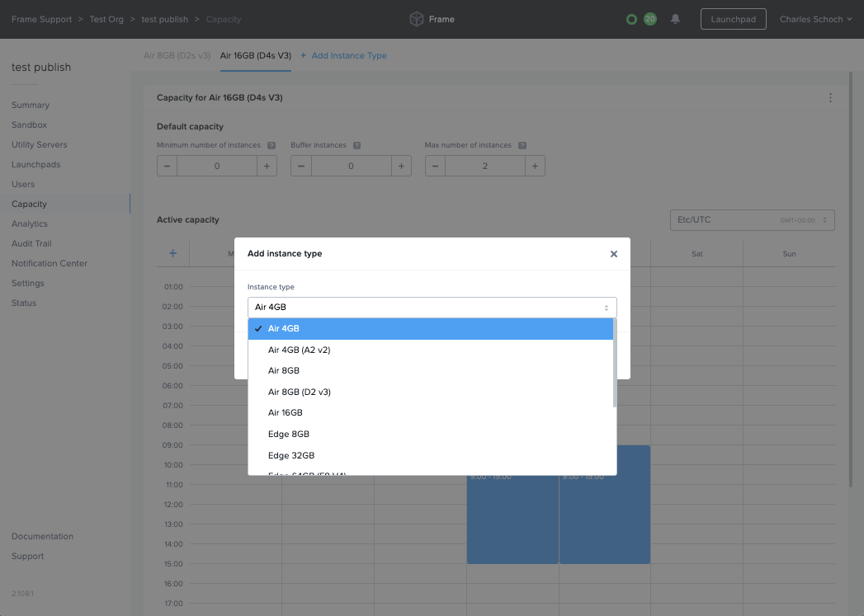The height and width of the screenshot is (616, 864).
Task: Increase Max number of instances with the plus stepper
Action: [x=535, y=165]
